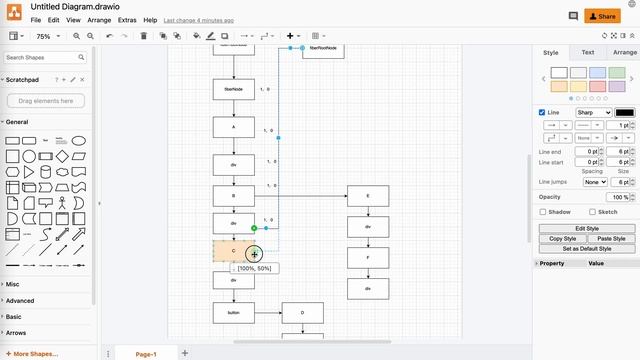
Task: Open the Extras menu
Action: point(127,20)
